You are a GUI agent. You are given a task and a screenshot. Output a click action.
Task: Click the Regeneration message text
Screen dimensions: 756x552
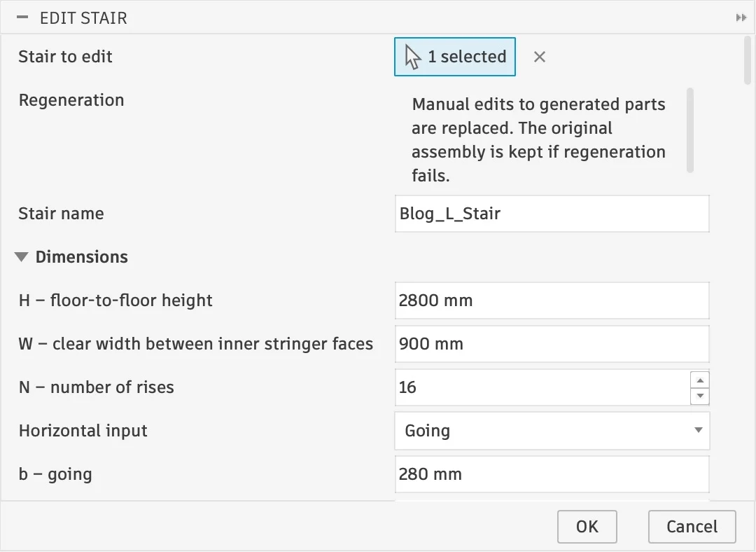pyautogui.click(x=538, y=140)
